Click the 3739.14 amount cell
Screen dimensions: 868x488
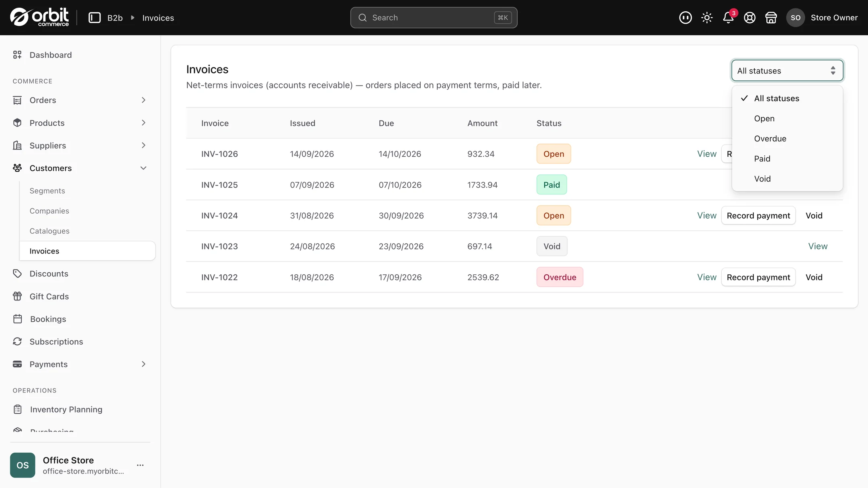coord(482,216)
